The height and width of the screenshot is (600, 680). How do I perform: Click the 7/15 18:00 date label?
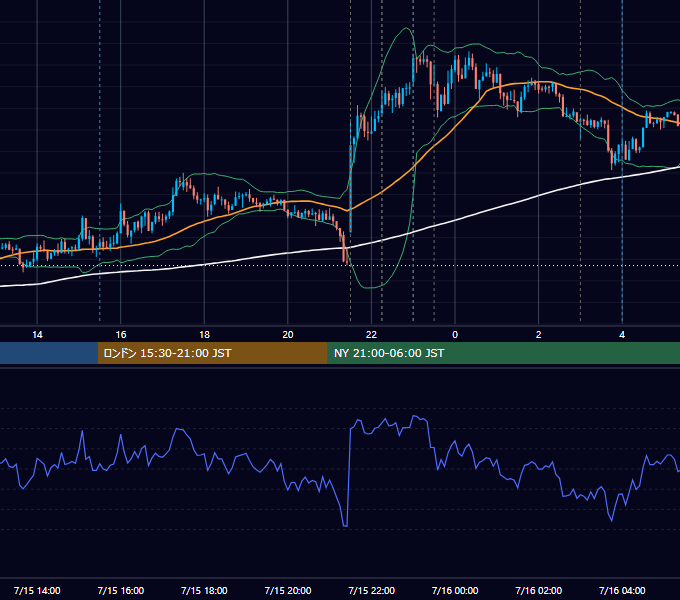pos(204,590)
